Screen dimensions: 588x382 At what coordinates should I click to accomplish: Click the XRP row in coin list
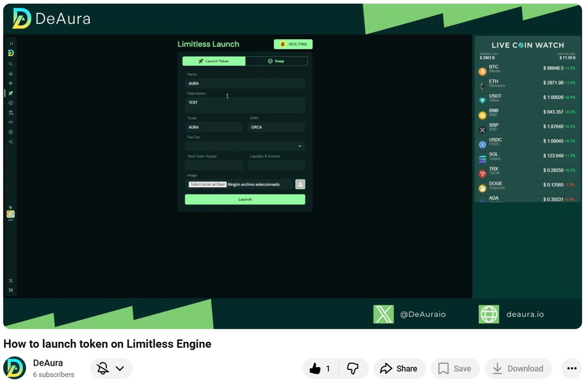tap(527, 129)
